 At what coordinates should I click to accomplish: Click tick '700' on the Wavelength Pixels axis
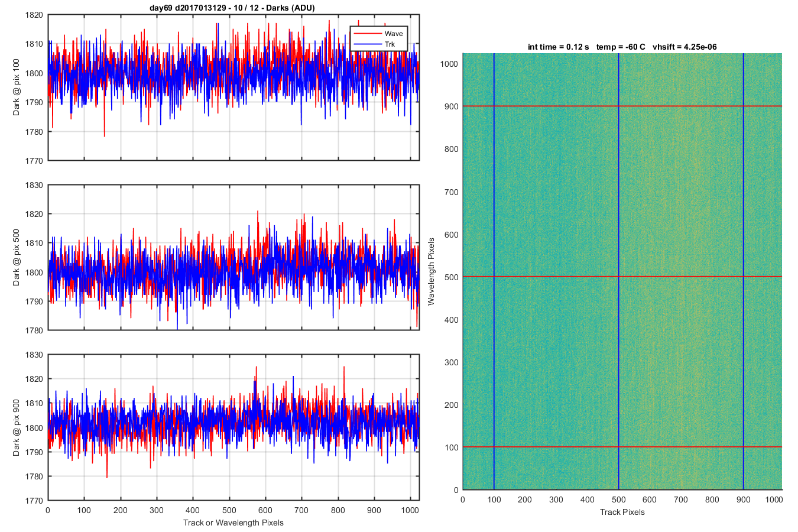click(452, 192)
